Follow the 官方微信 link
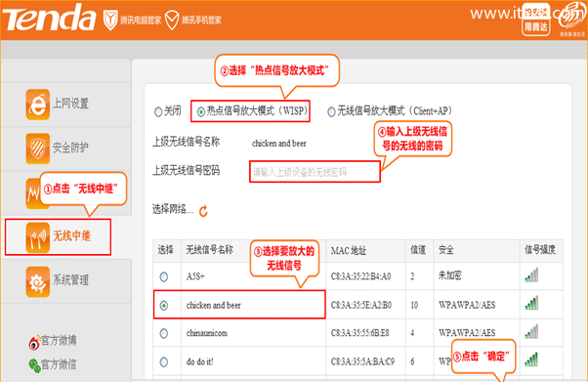The width and height of the screenshot is (588, 382). click(59, 364)
